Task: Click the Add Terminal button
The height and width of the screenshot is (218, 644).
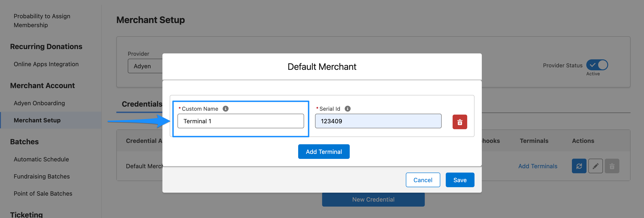Action: point(323,151)
